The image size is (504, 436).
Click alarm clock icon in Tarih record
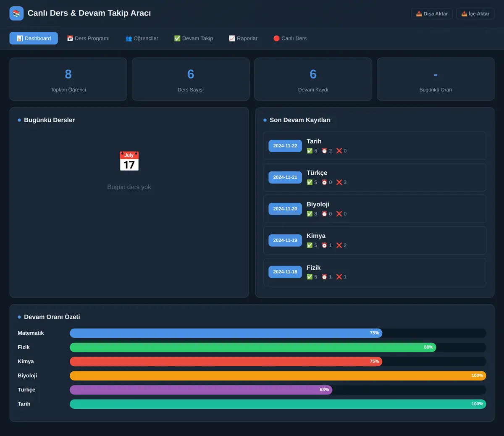tap(324, 151)
